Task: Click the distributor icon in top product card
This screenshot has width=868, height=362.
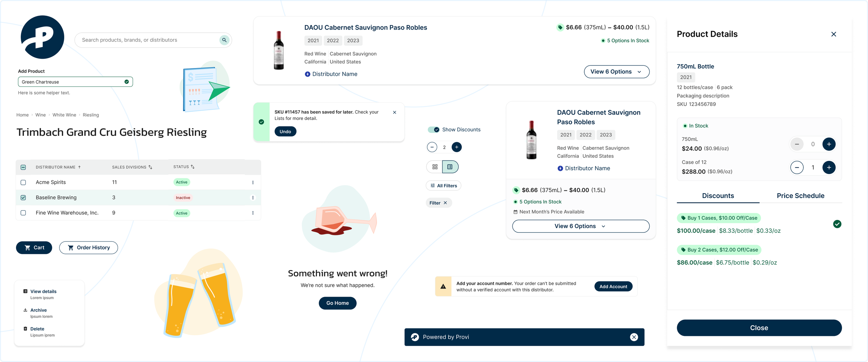Action: [307, 74]
